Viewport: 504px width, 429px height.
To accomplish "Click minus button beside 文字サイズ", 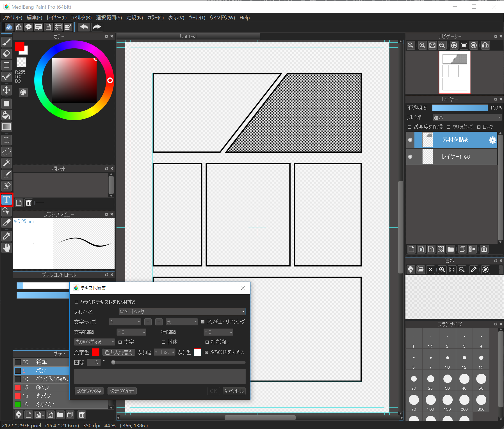I will [148, 322].
